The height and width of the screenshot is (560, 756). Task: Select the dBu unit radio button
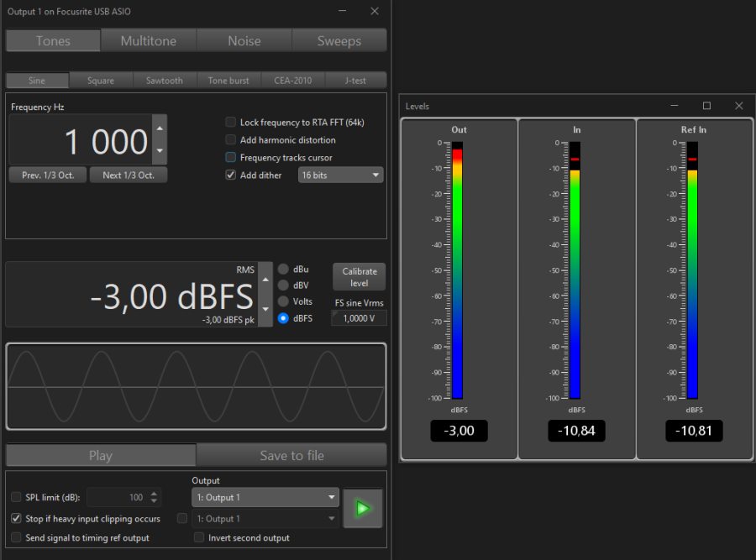click(283, 269)
